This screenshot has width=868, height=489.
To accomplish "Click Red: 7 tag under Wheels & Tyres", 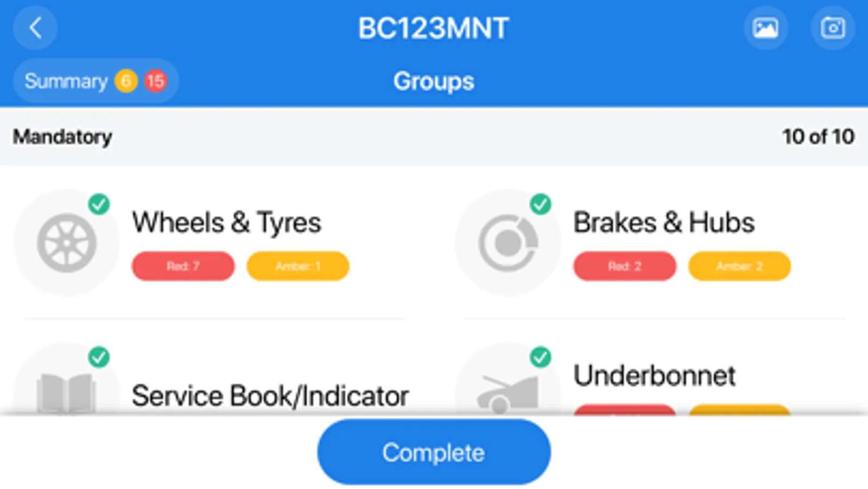I will (183, 266).
